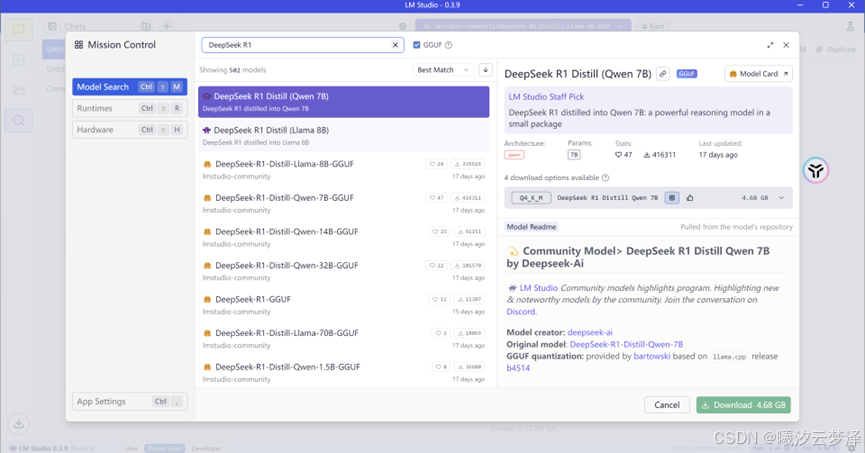Viewport: 865px width, 453px height.
Task: Click new folder icon in Chats panel
Action: [146, 26]
